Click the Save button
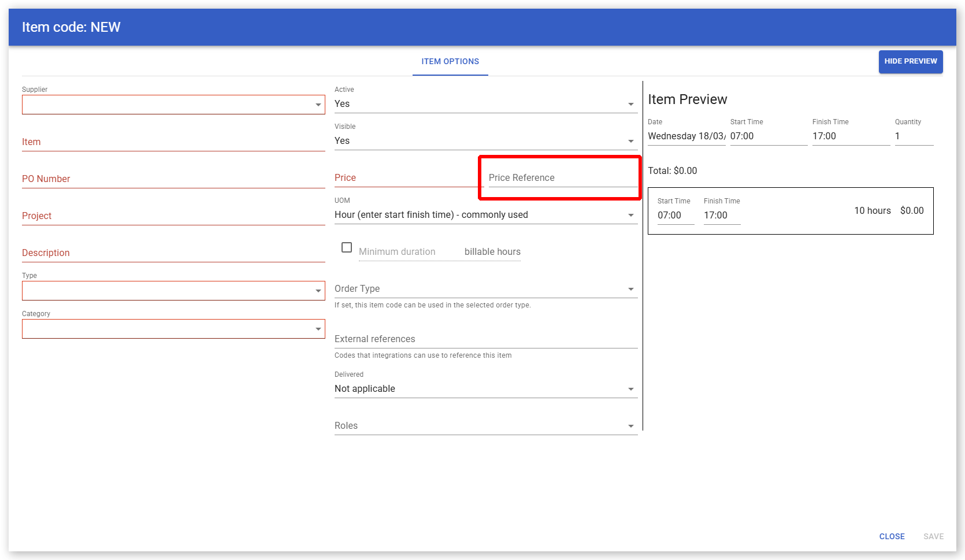This screenshot has height=560, width=965. click(x=933, y=536)
